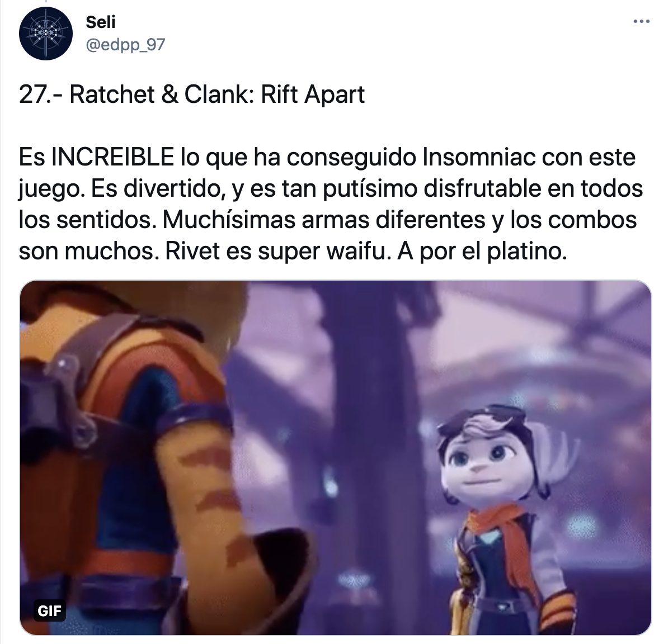Click the display name Seli
Viewport: 659px width, 644px height.
click(101, 22)
